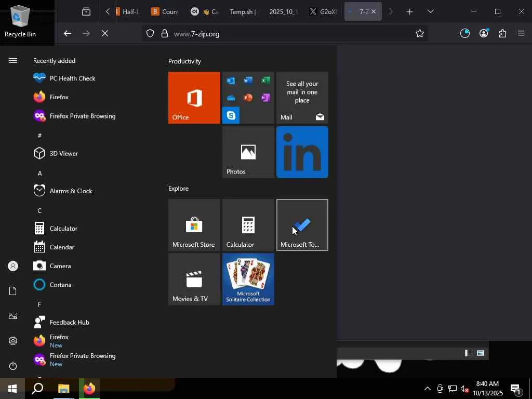This screenshot has width=532, height=399.
Task: Switch to the Half-L tab
Action: click(x=128, y=12)
